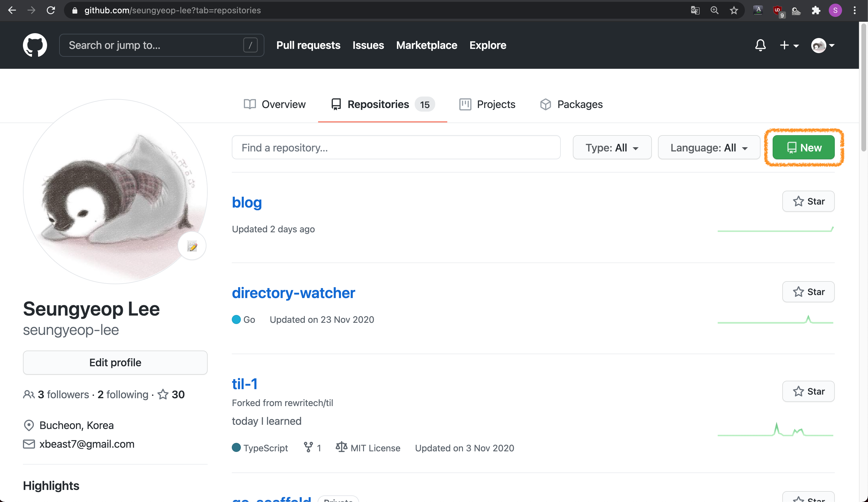The width and height of the screenshot is (868, 502).
Task: Click the Google Translate icon in address bar
Action: tap(695, 10)
